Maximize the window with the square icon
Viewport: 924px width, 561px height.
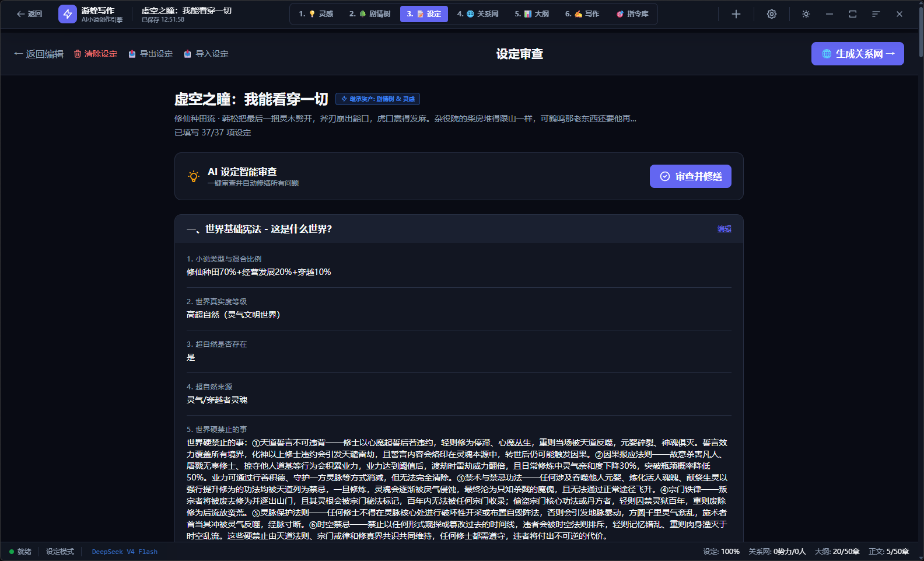coord(853,14)
